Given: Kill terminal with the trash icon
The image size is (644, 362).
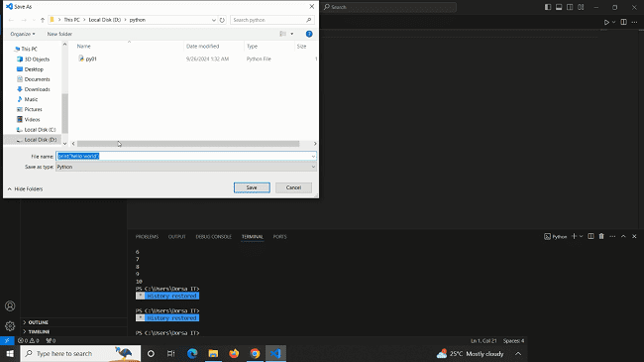Looking at the screenshot, I should pos(601,236).
